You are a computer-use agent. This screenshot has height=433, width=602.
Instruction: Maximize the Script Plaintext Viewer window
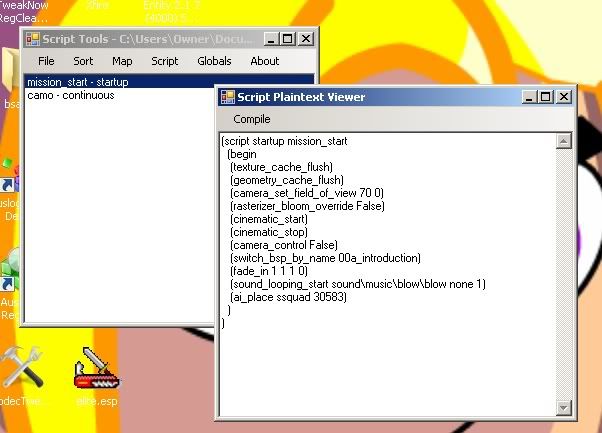coord(546,97)
